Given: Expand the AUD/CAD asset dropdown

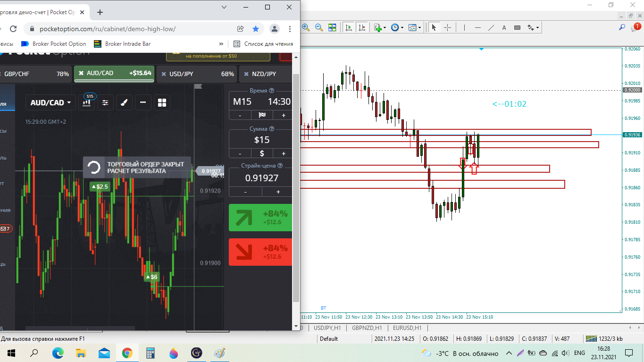Looking at the screenshot, I should (x=50, y=102).
